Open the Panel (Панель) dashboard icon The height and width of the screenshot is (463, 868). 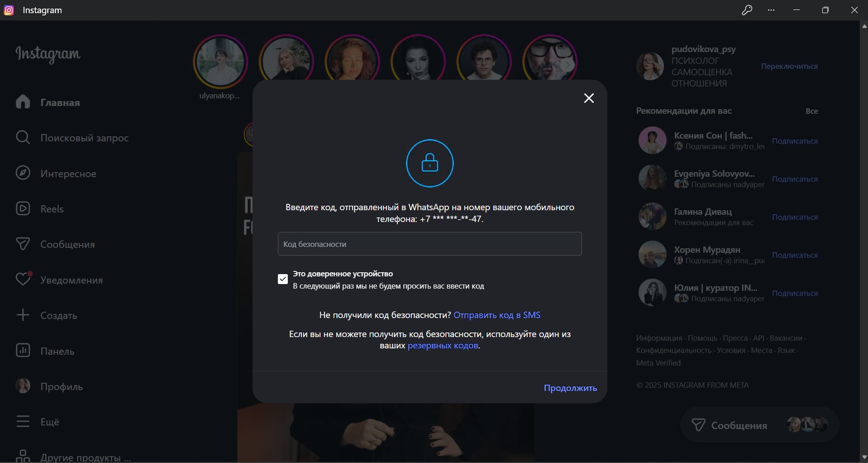(x=23, y=351)
